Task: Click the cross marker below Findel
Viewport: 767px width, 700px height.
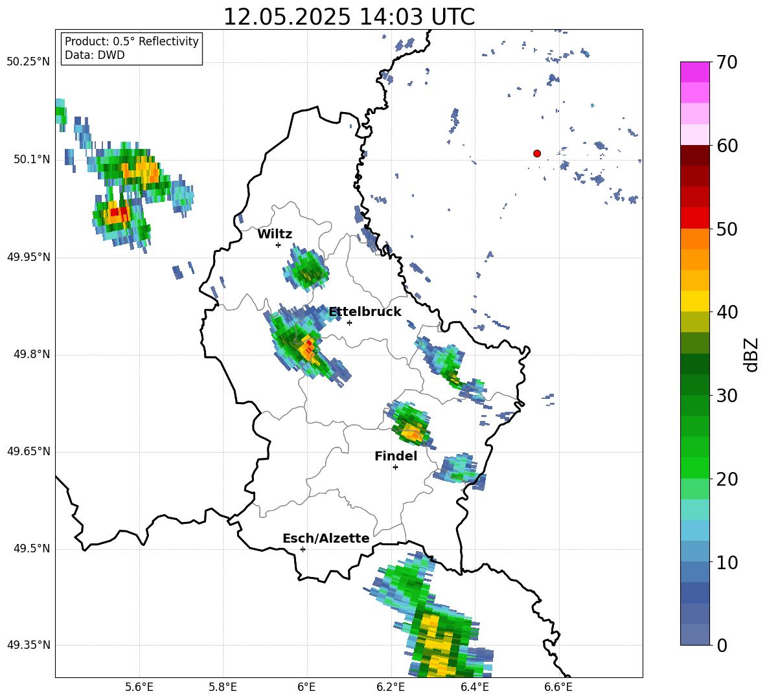Action: pos(395,468)
